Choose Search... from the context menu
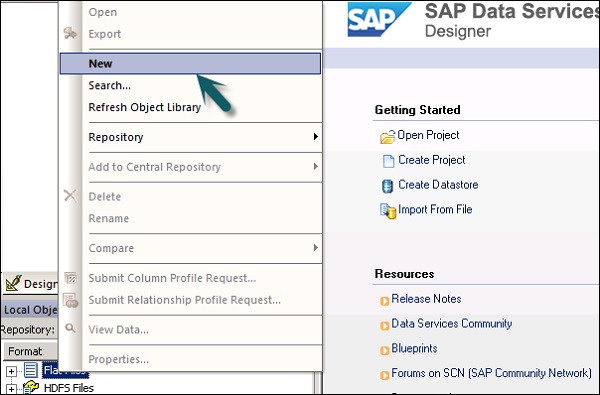Screen dimensions: 600x395 (109, 85)
